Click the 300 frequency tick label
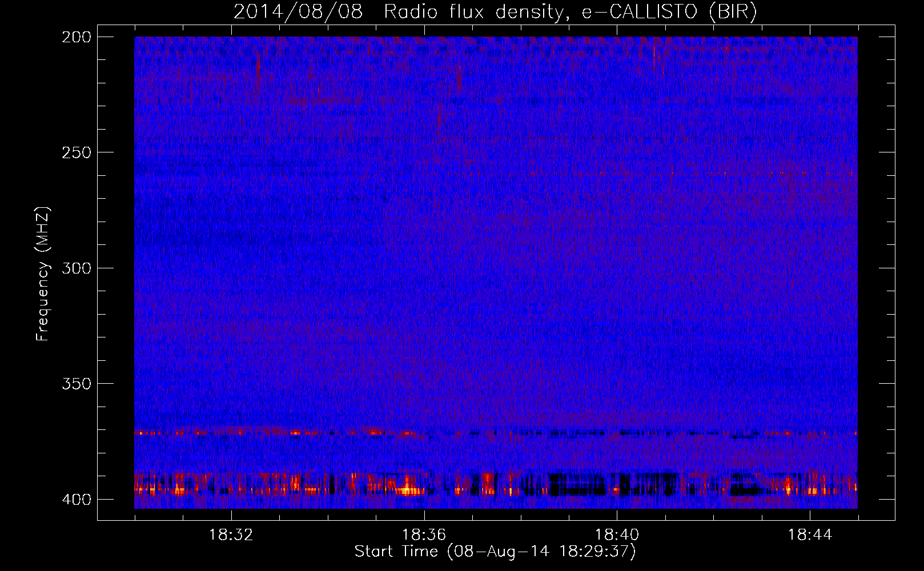Image resolution: width=924 pixels, height=571 pixels. [x=76, y=268]
